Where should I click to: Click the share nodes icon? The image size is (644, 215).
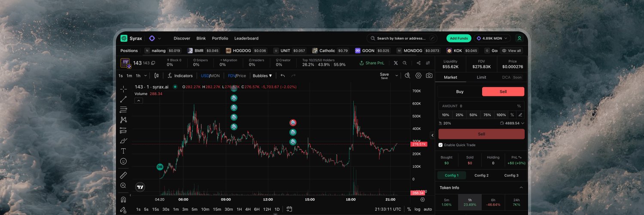[419, 63]
